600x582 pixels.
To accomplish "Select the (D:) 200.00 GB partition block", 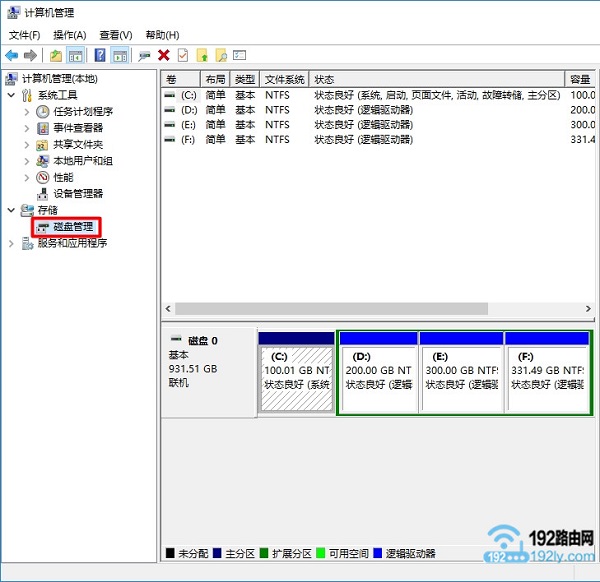I will [x=377, y=370].
